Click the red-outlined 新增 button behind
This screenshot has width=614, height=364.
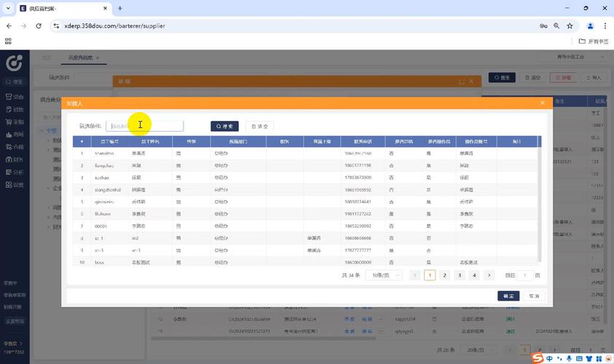563,77
